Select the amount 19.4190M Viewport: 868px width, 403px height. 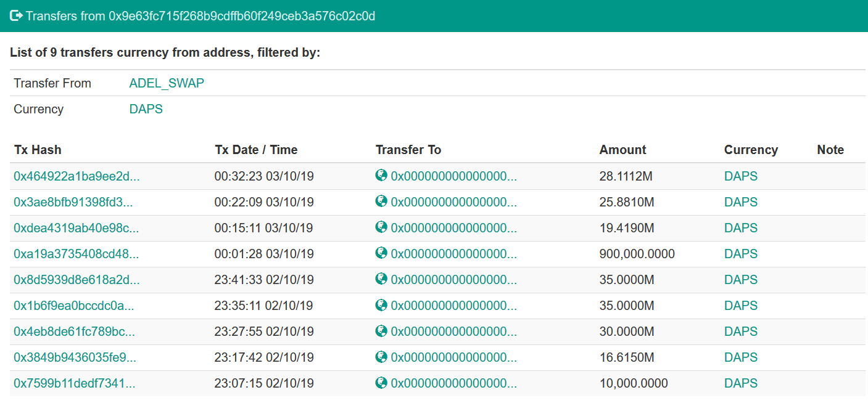point(627,228)
